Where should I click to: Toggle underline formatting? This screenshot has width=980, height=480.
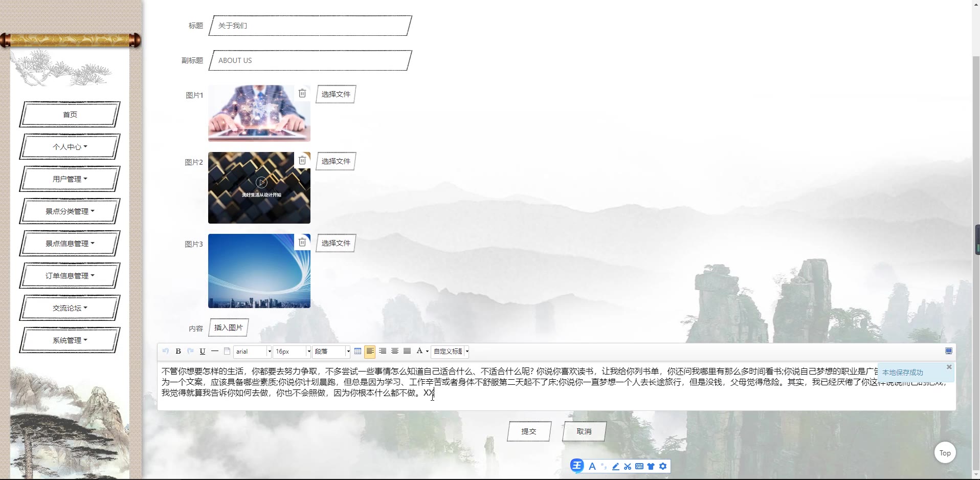tap(203, 351)
